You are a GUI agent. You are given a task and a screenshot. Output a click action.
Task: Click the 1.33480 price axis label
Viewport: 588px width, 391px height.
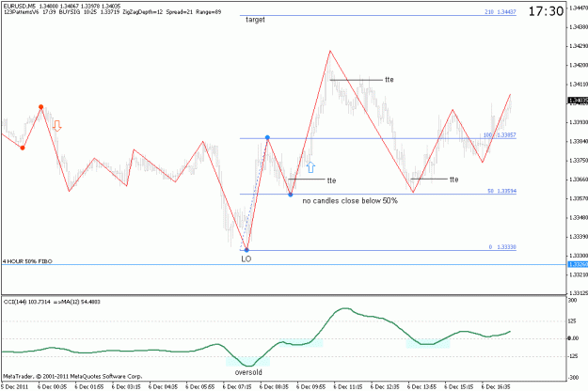(x=579, y=218)
